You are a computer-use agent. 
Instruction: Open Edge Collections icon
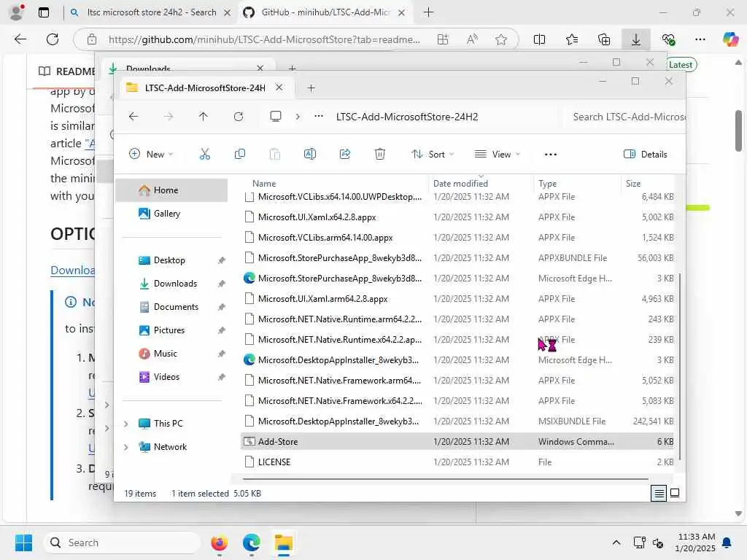click(603, 39)
